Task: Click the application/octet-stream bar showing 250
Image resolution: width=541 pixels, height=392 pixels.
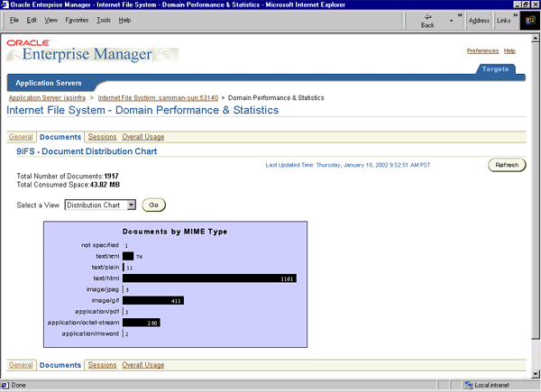Action: pyautogui.click(x=142, y=323)
